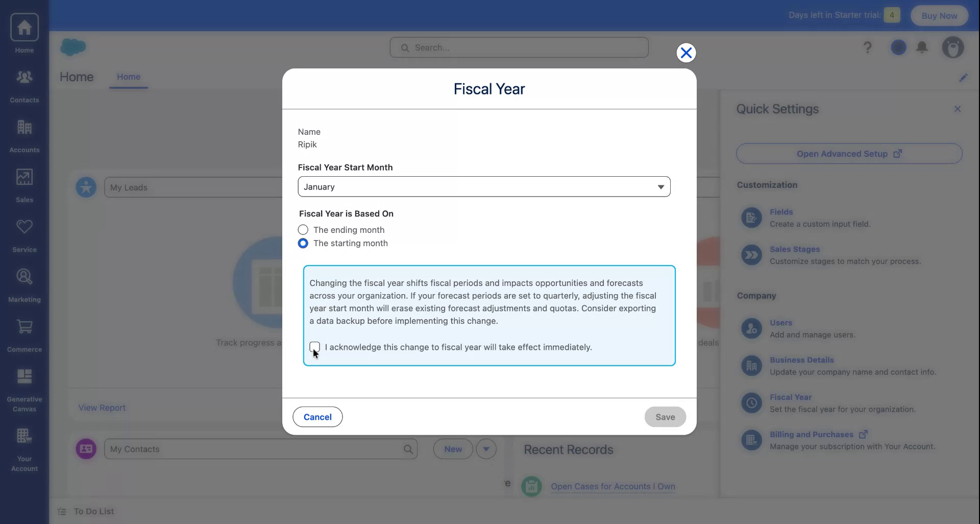Select 'The ending month' radio button
This screenshot has width=980, height=524.
tap(303, 229)
